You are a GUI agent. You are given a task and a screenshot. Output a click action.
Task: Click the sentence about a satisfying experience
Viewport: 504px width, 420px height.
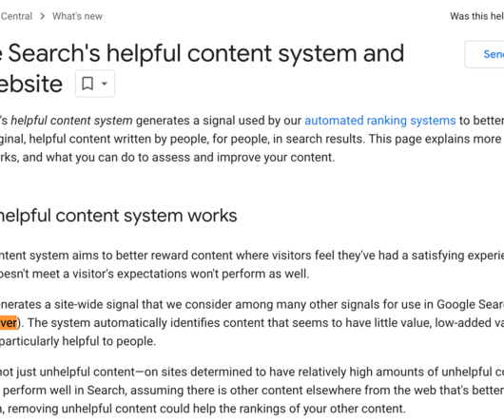coord(252,256)
